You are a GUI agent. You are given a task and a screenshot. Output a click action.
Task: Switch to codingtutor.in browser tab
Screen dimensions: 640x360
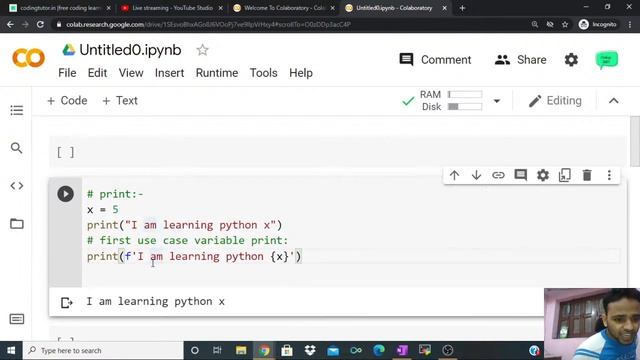[x=60, y=8]
